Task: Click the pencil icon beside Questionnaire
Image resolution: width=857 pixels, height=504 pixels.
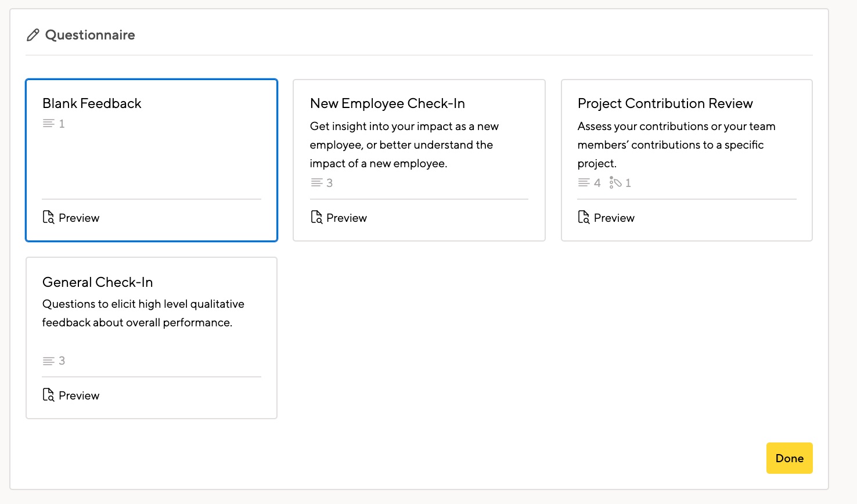Action: (x=33, y=35)
